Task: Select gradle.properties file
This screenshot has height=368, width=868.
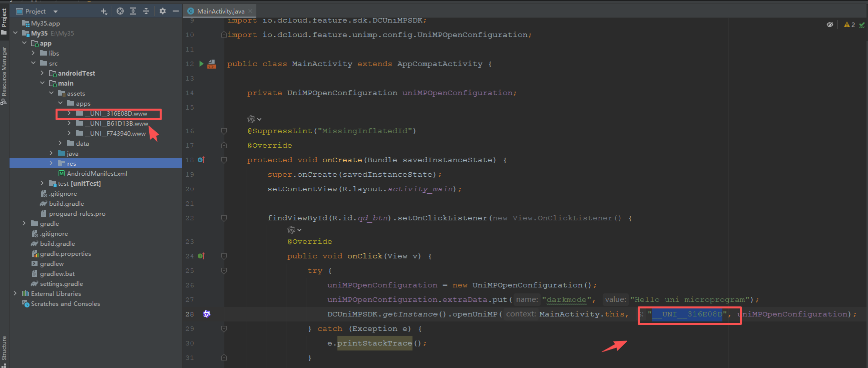Action: (65, 254)
